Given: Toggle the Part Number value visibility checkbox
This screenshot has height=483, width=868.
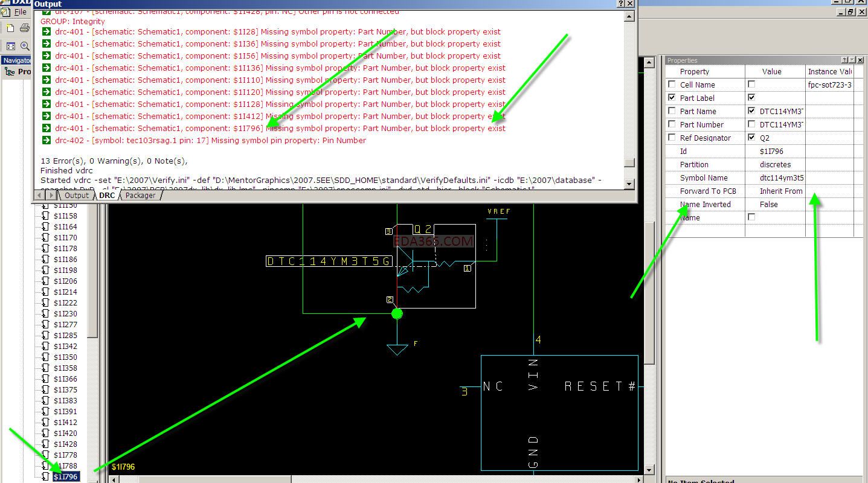Looking at the screenshot, I should 751,124.
